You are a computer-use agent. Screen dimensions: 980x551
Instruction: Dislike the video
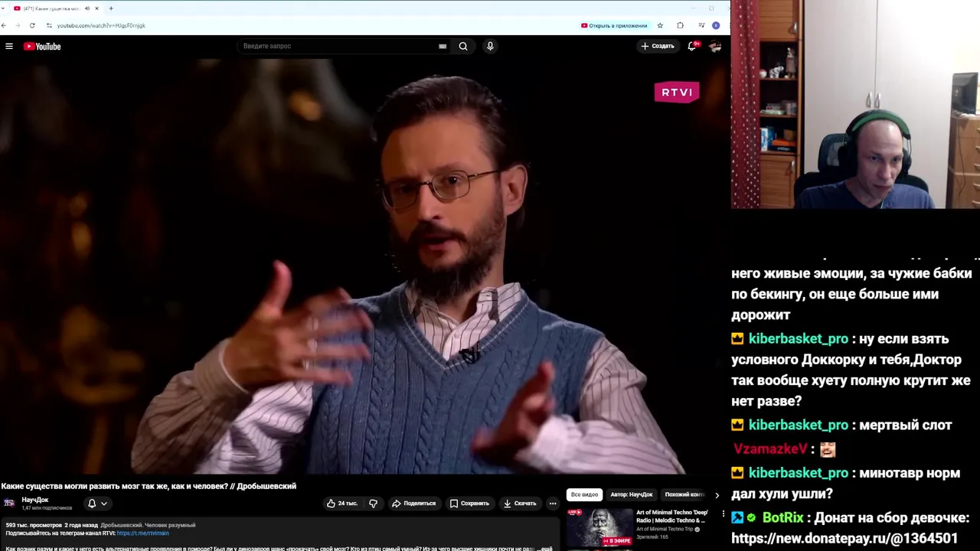point(373,504)
